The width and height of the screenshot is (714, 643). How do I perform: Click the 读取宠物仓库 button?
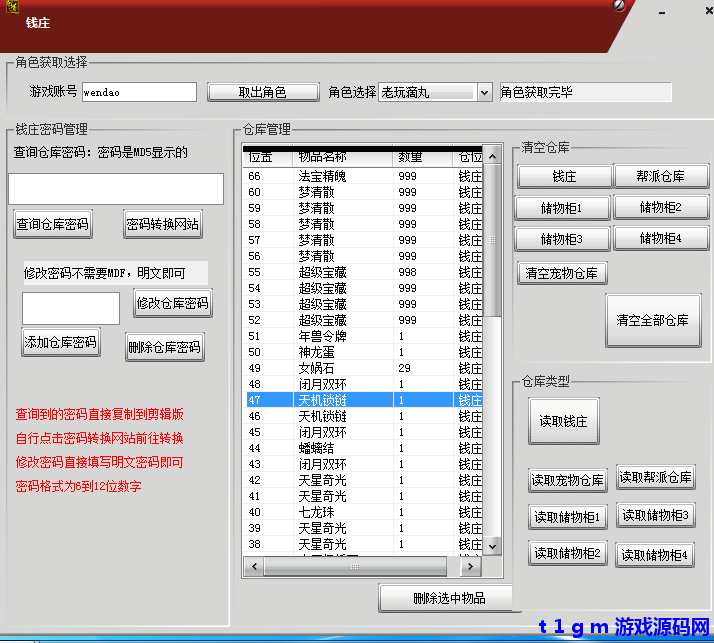tap(568, 481)
